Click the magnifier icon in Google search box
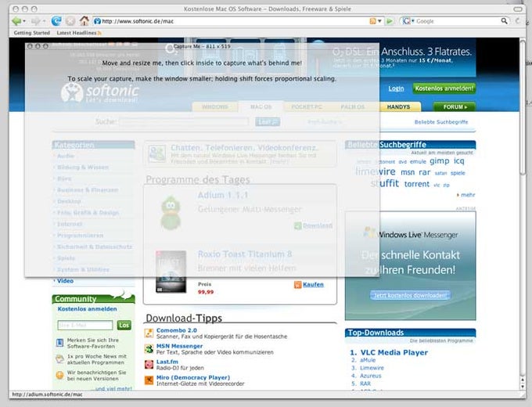Screen dimensions: 532x407 point(504,21)
